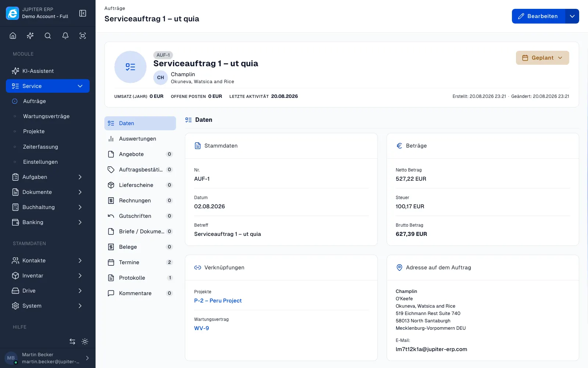
Task: Expand the Dokumente module
Action: pos(48,192)
